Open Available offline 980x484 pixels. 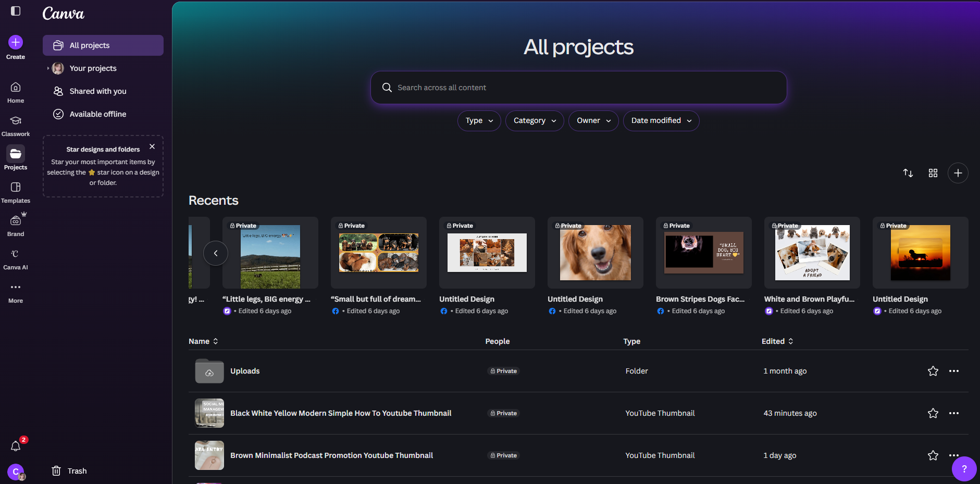click(103, 114)
